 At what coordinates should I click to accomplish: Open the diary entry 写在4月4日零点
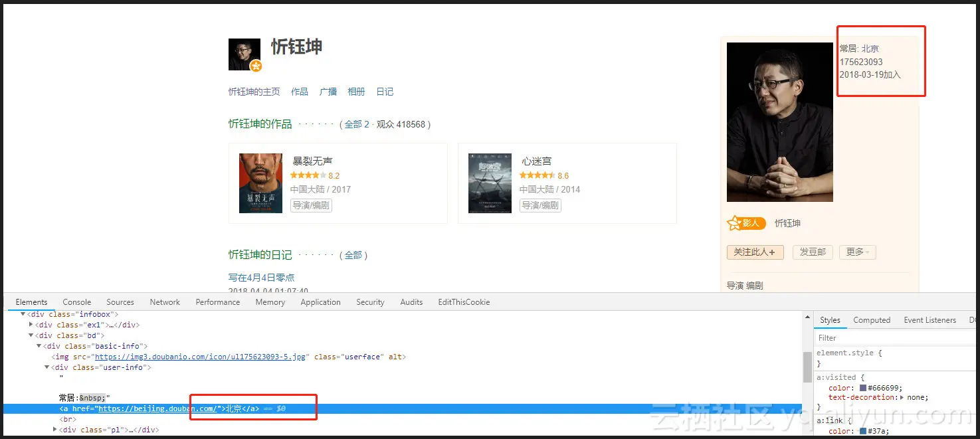261,278
